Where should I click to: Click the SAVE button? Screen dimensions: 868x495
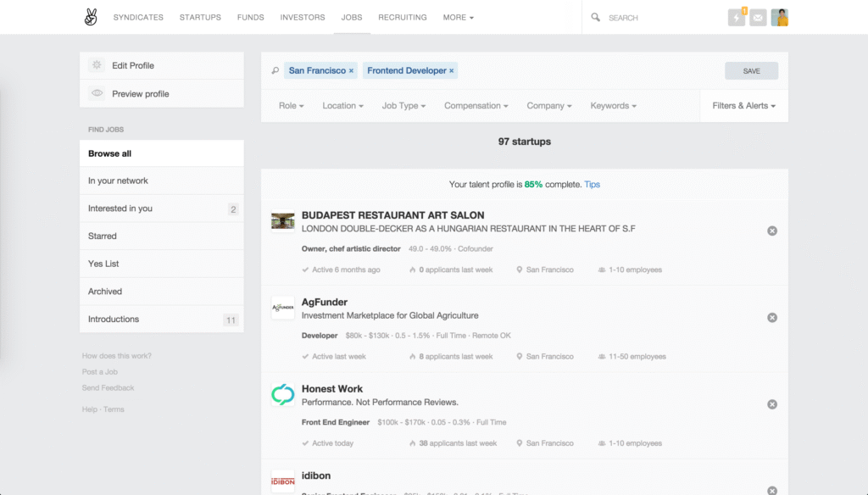751,71
